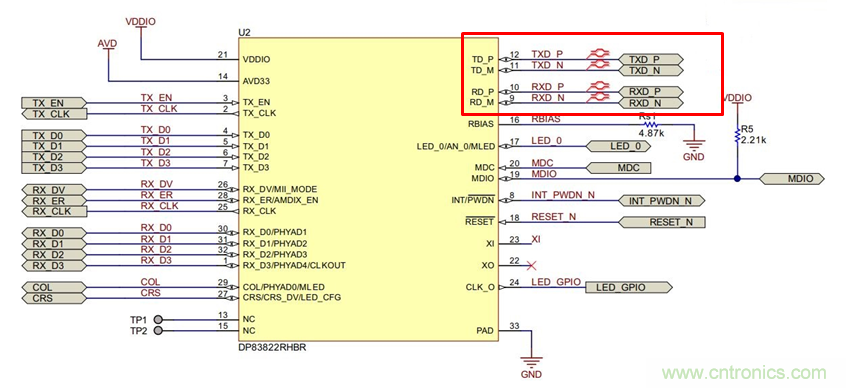The width and height of the screenshot is (846, 388).
Task: Click the 2.21k resistor value
Action: coord(754,140)
